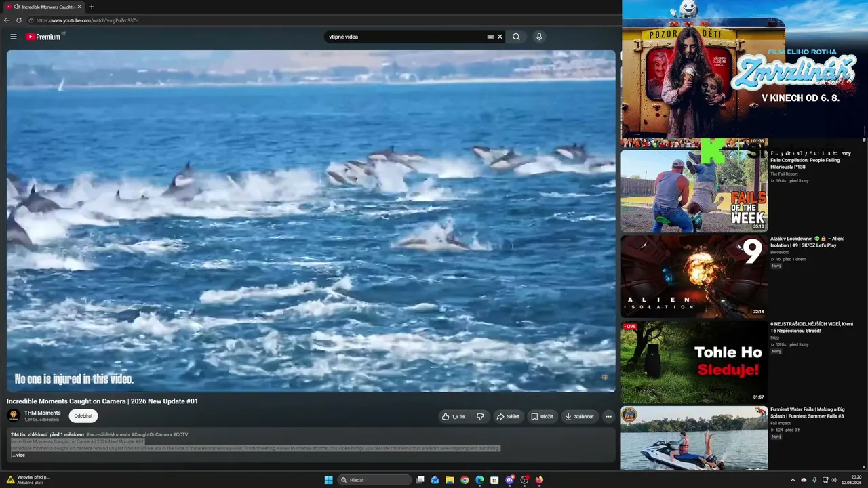Image resolution: width=868 pixels, height=488 pixels.
Task: Go to YouTube Premium home logo
Action: click(43, 37)
